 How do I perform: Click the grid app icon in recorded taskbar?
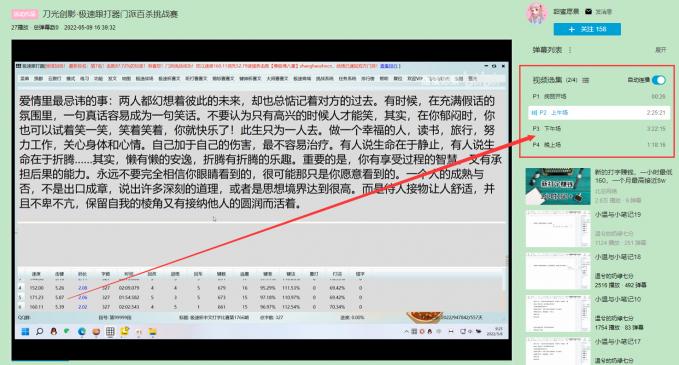(110, 332)
